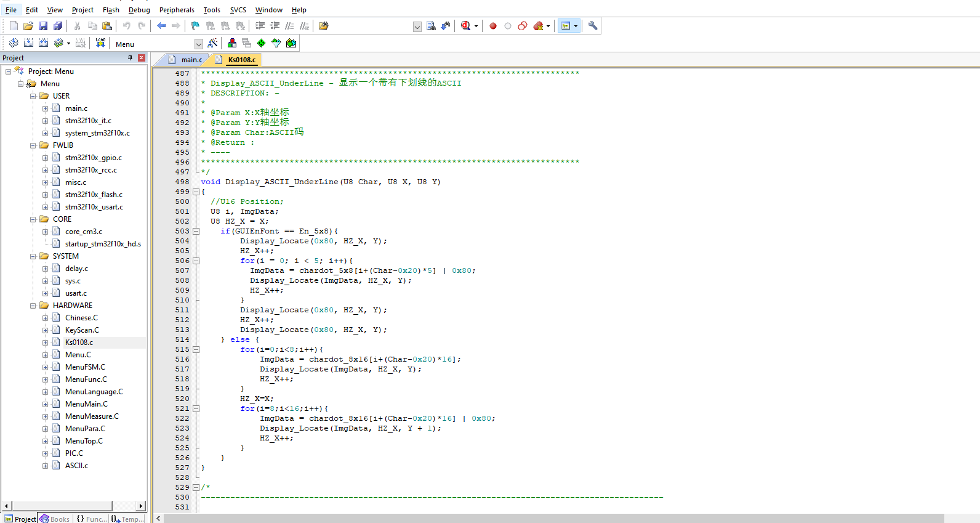The image size is (980, 523).
Task: Navigate backwards with the blue arrow
Action: 161,26
